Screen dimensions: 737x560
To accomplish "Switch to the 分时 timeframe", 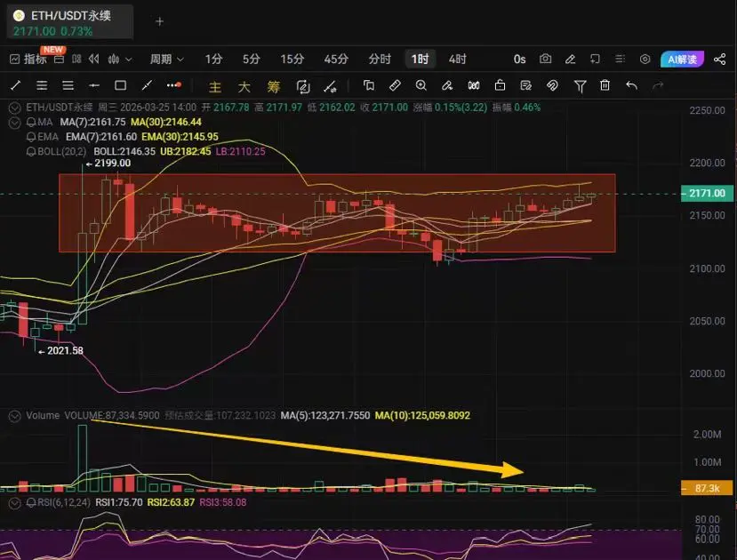I will tap(380, 60).
